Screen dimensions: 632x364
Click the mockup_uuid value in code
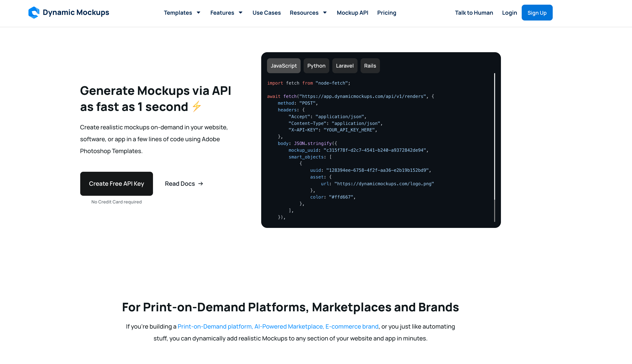click(375, 150)
